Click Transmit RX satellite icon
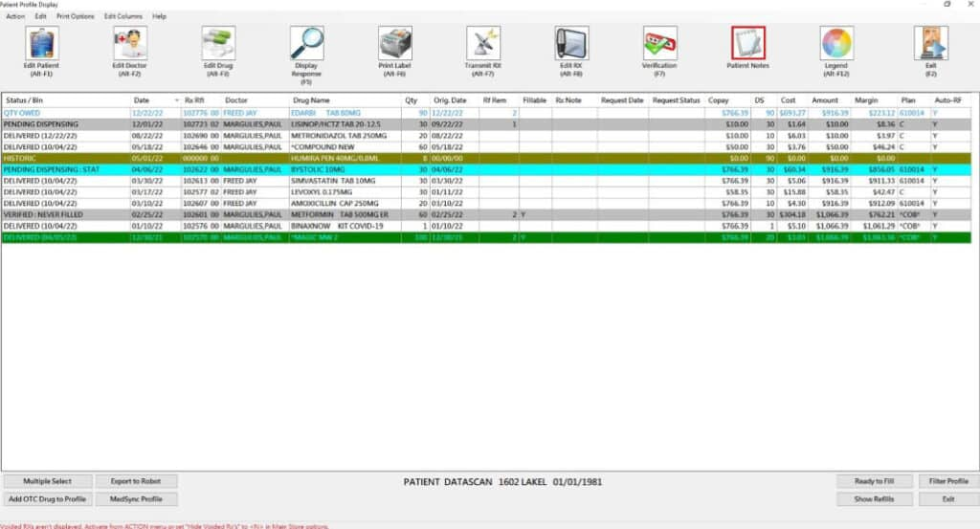Screen dimensions: 980x529 pyautogui.click(x=483, y=43)
